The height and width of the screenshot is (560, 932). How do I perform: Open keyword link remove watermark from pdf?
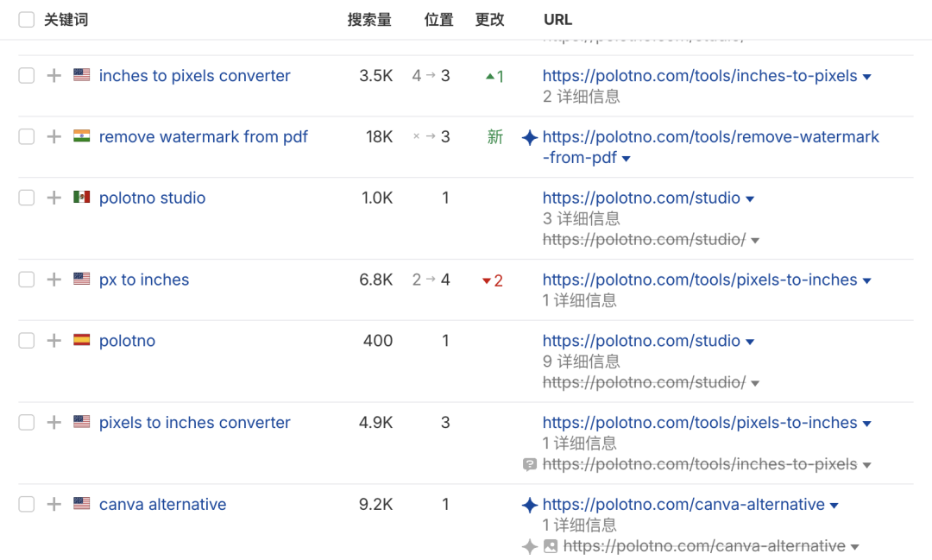[204, 136]
